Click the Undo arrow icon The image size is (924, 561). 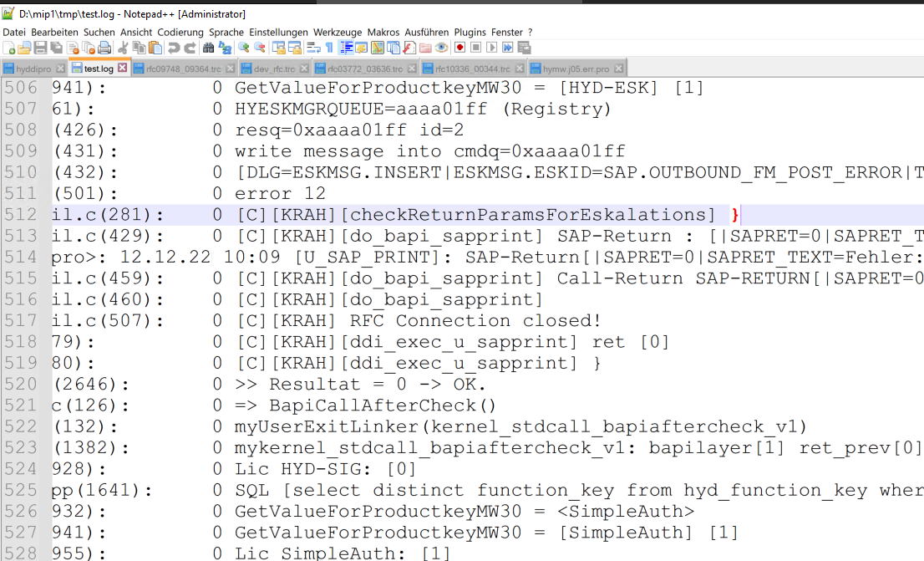coord(174,48)
